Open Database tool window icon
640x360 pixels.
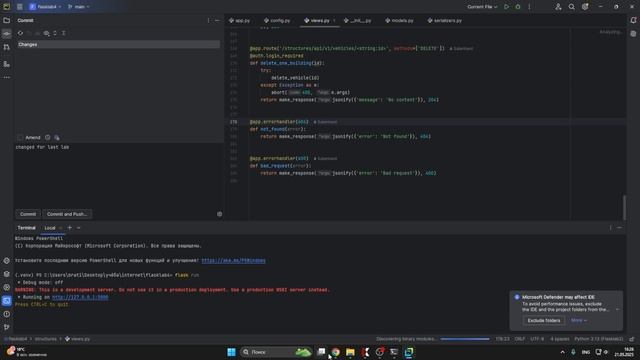coord(633,34)
